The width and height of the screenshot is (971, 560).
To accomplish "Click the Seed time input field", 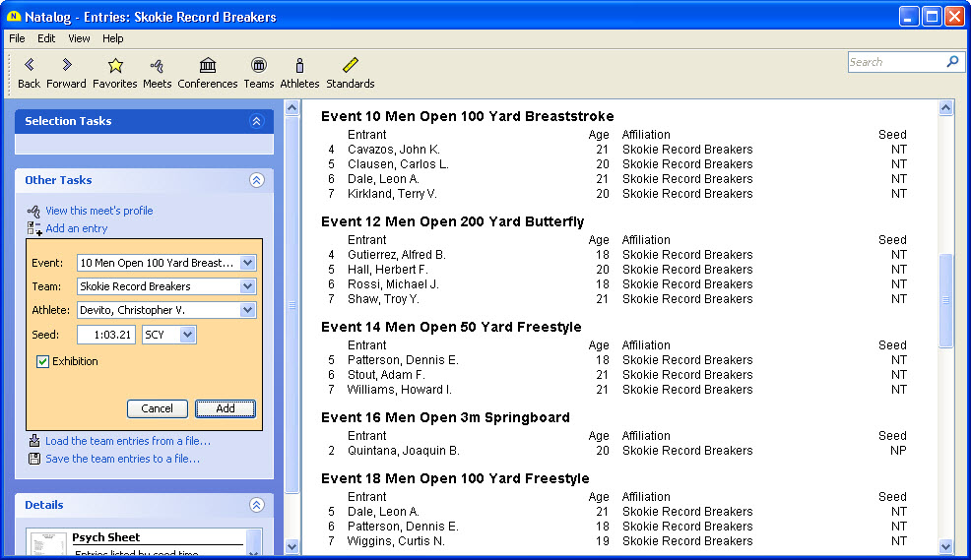I will click(x=106, y=335).
